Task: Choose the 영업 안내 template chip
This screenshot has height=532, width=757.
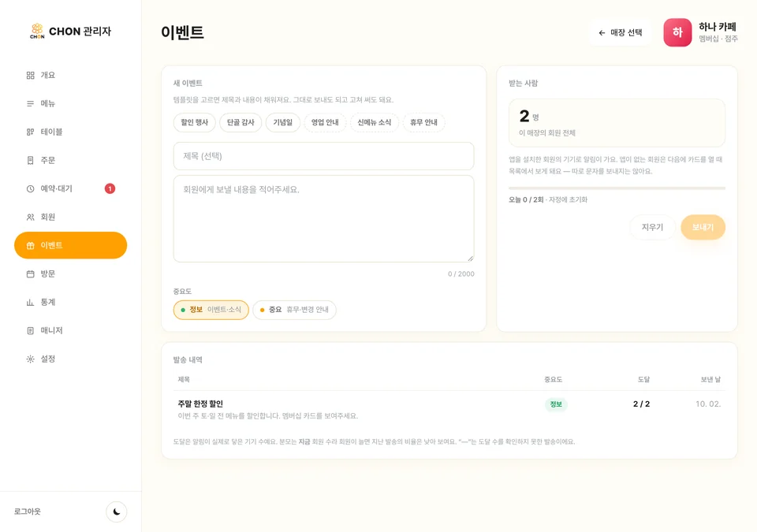Action: pyautogui.click(x=325, y=123)
